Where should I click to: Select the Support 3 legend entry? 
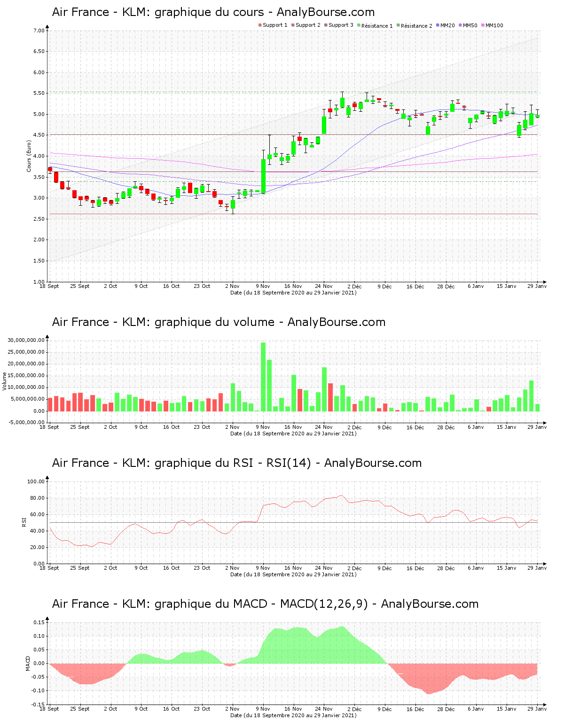coord(340,25)
